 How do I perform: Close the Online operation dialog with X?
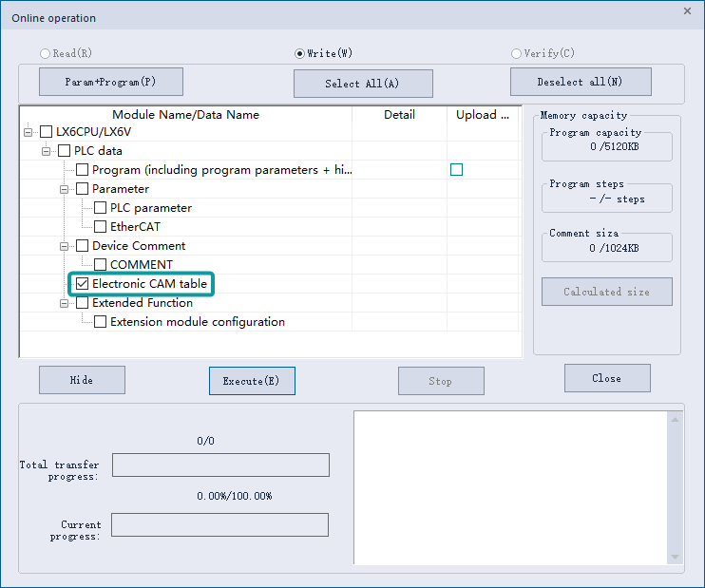[x=687, y=10]
